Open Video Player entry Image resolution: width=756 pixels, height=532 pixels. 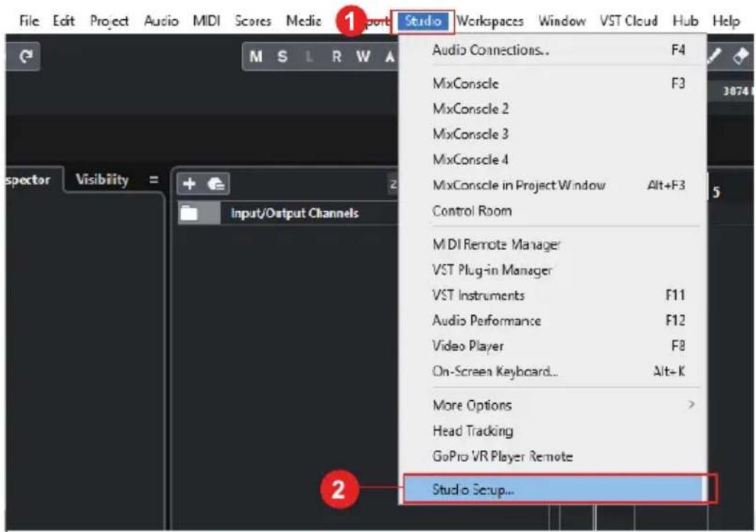(553, 346)
